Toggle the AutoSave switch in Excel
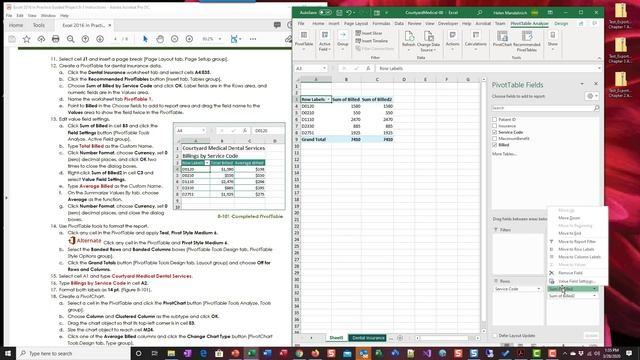The image size is (640, 360). tap(325, 13)
